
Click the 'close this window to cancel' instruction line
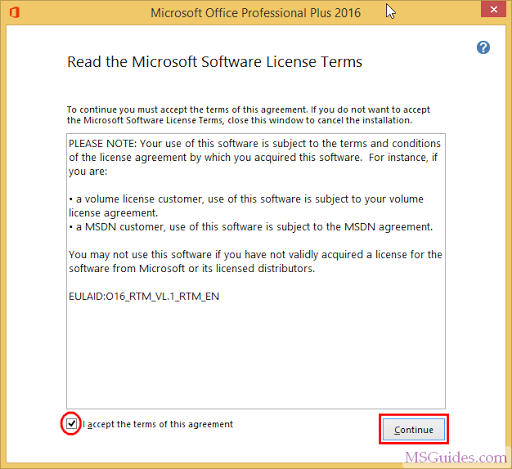click(x=239, y=120)
